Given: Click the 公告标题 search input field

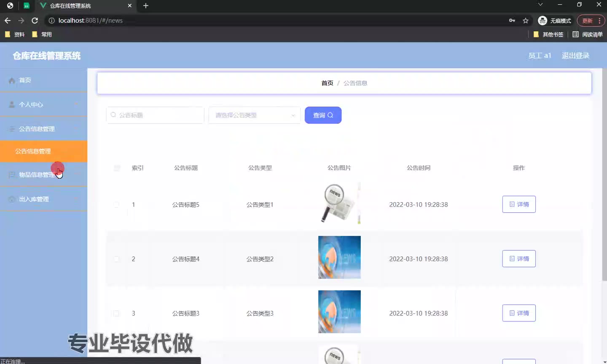Looking at the screenshot, I should (156, 115).
